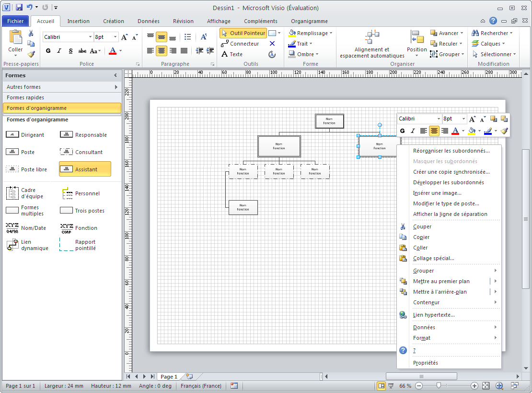The image size is (532, 393).
Task: Click the fit page to window icon
Action: pos(486,386)
